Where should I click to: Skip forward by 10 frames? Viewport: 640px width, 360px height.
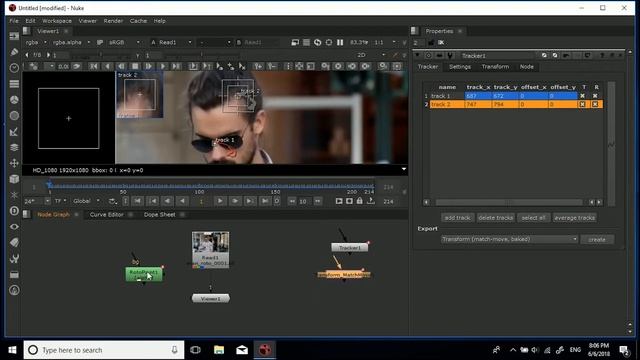coord(318,201)
